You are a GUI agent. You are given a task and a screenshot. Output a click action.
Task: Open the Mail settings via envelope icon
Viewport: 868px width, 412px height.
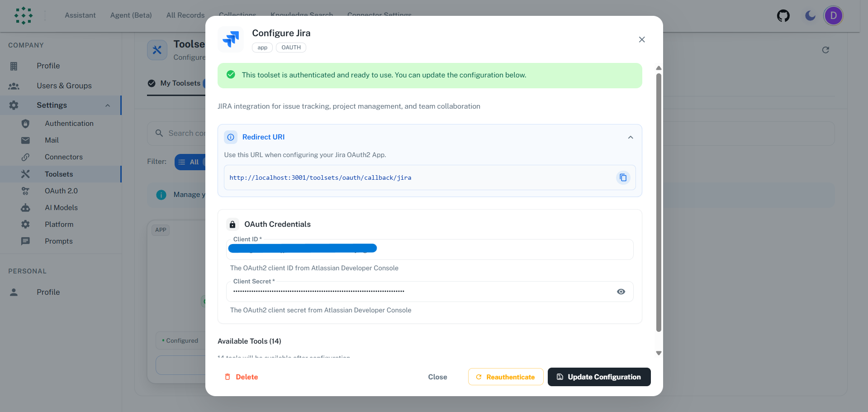pos(26,140)
